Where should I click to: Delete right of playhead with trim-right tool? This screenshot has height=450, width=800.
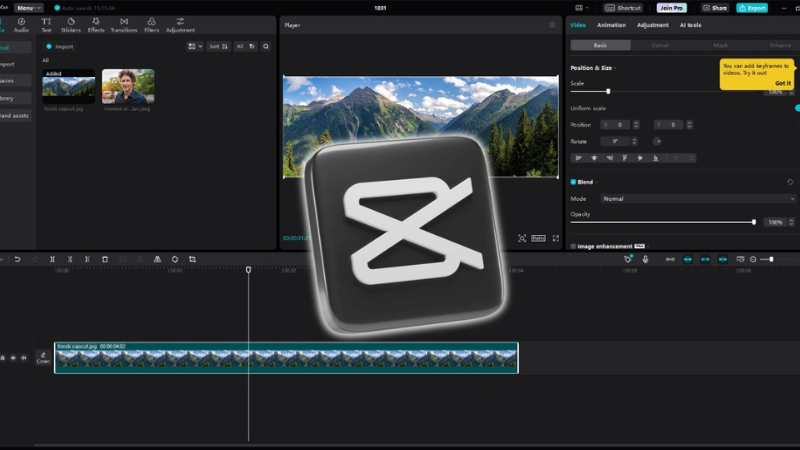click(x=87, y=259)
